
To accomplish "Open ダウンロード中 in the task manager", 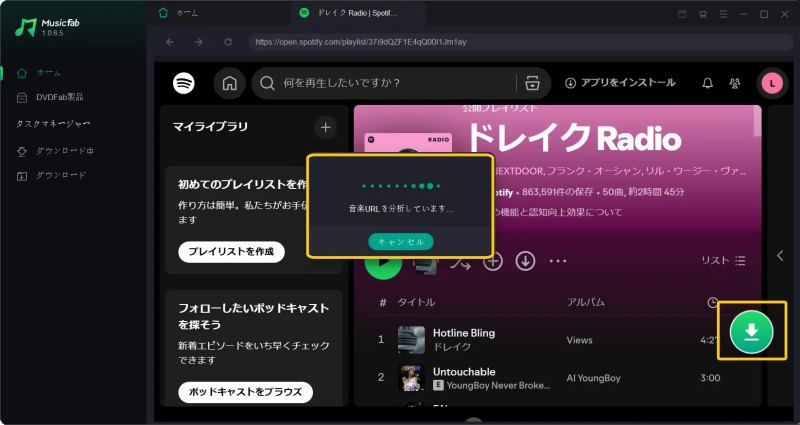I will coord(55,151).
